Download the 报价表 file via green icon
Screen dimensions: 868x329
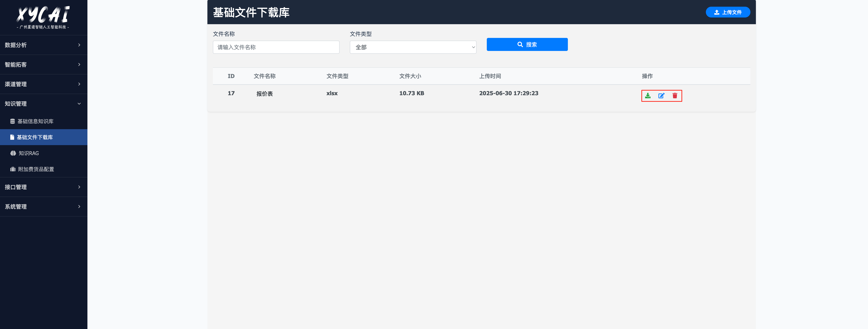coord(648,96)
